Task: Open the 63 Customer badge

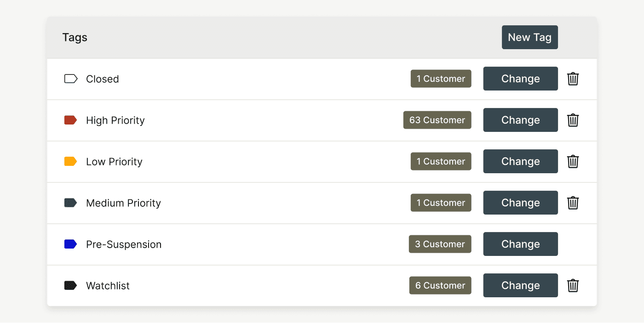Action: pos(437,120)
